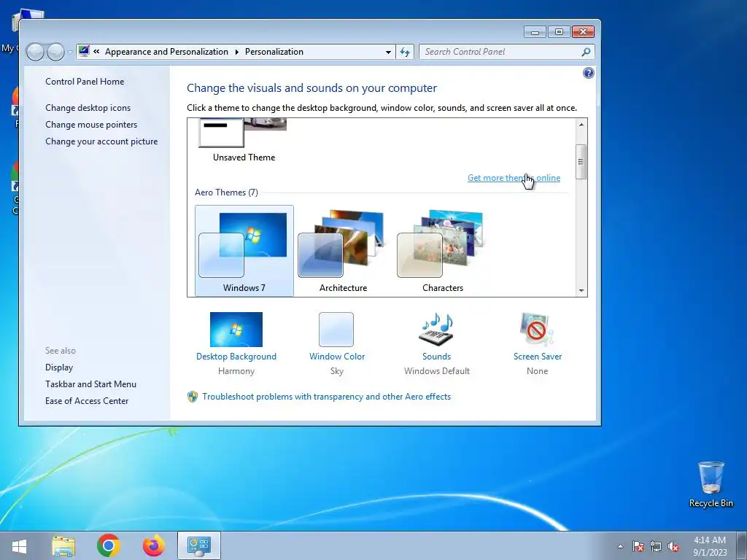The image size is (747, 560).
Task: Click the theme list scrollbar thumb
Action: (x=581, y=162)
